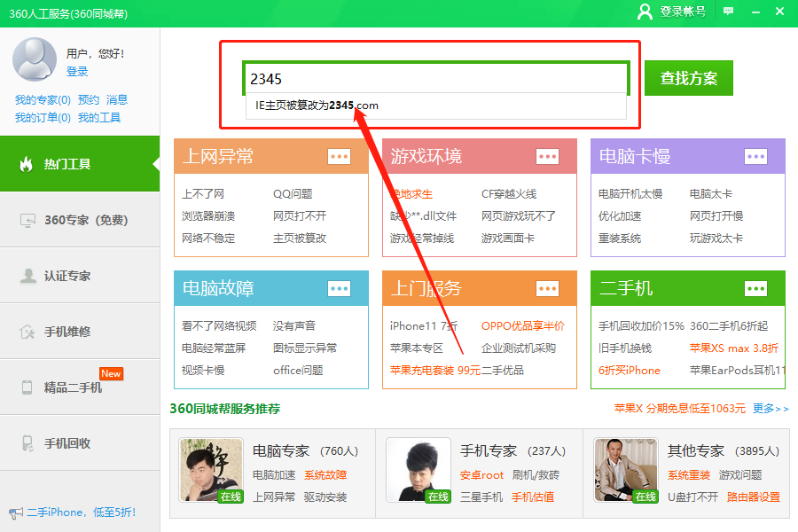Click the 手机估值 tag

pyautogui.click(x=533, y=497)
